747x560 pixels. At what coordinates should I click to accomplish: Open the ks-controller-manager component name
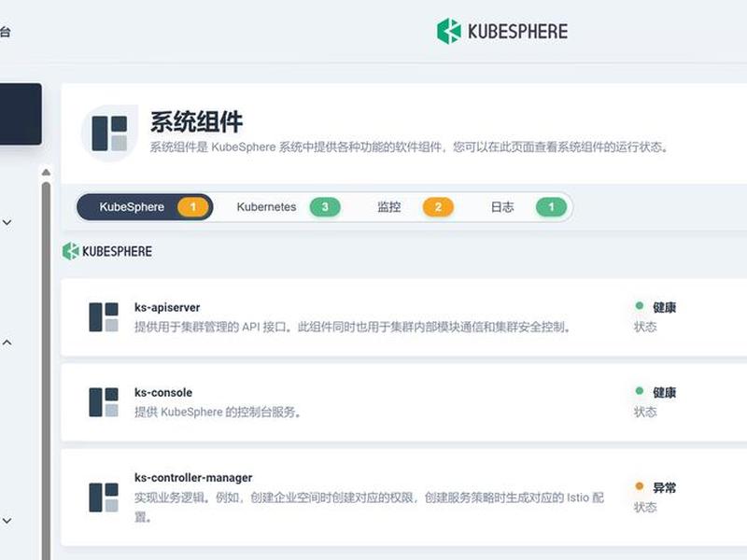(193, 478)
